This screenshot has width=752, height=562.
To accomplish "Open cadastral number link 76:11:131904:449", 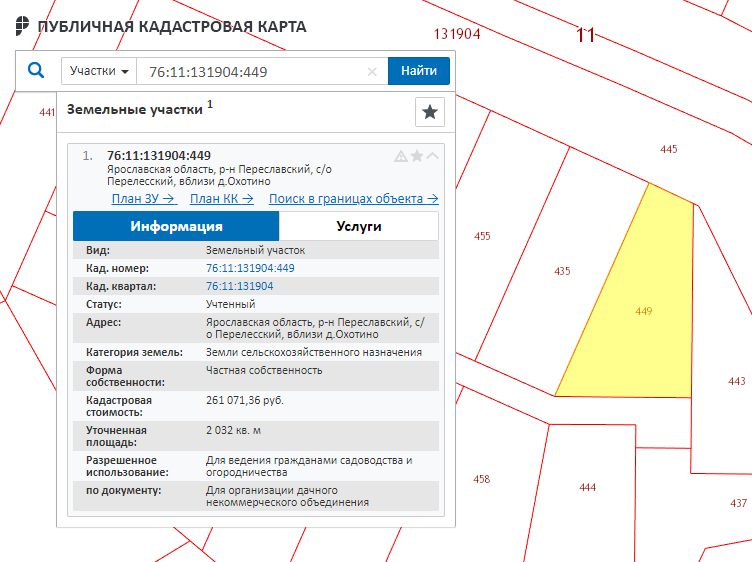I will click(250, 268).
